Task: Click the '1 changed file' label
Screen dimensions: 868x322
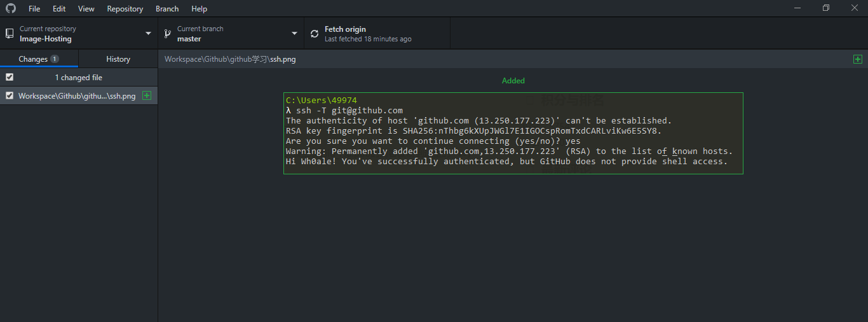Action: coord(79,78)
